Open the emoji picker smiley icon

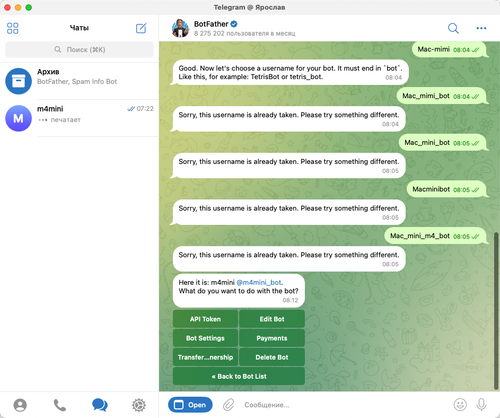[460, 405]
